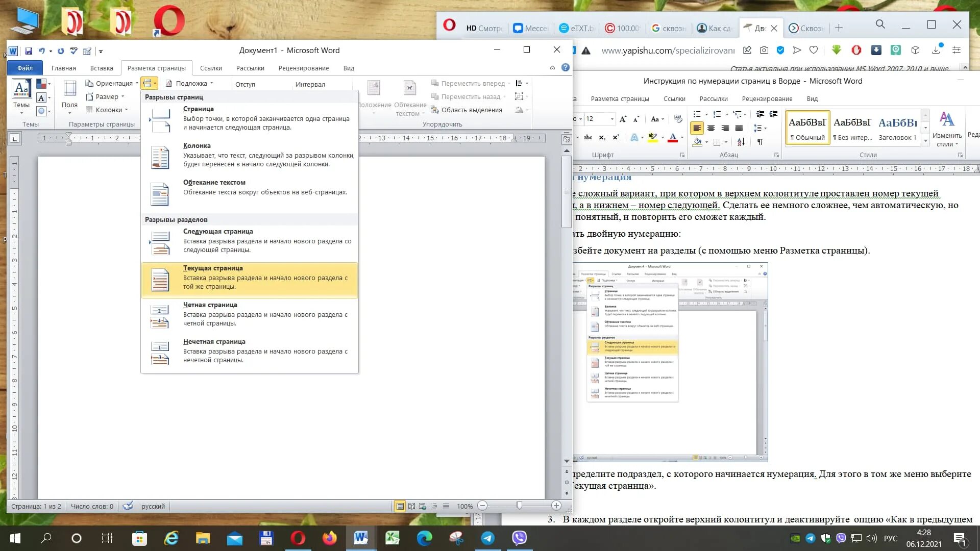Screen dimensions: 980x551
Task: Toggle align right button
Action: 725,128
